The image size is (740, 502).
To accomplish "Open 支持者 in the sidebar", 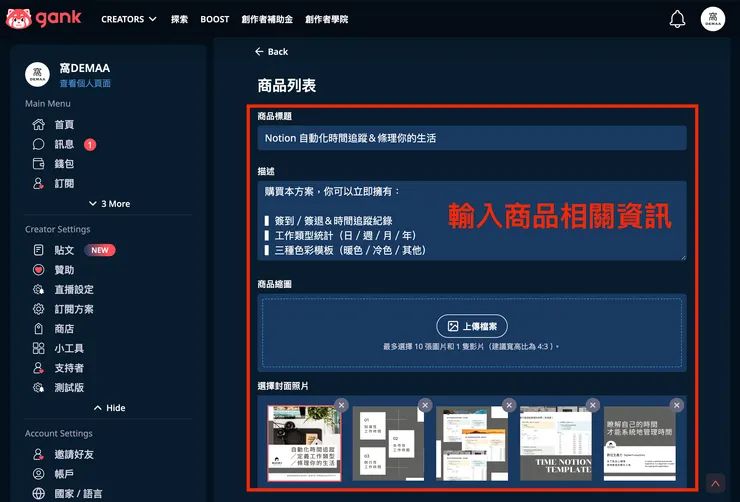I will pos(69,368).
